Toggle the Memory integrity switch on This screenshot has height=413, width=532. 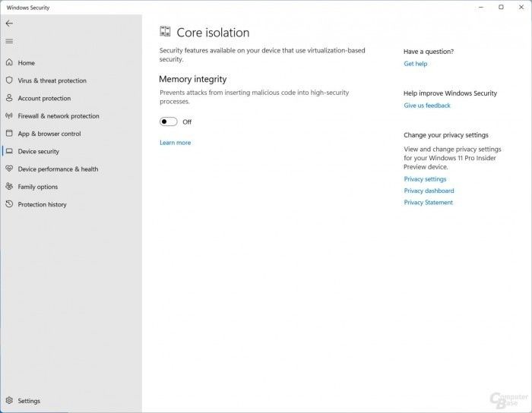168,121
